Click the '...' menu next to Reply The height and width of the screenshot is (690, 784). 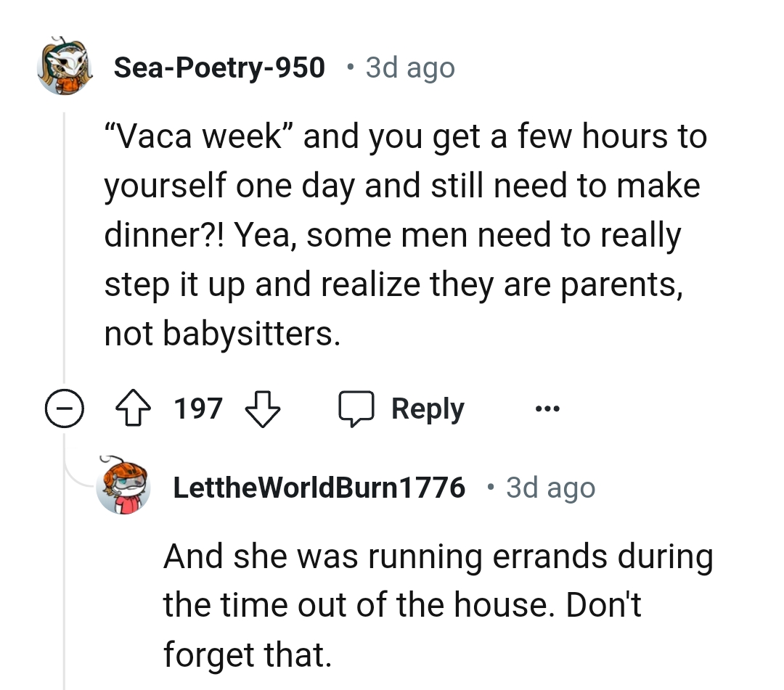pos(547,408)
